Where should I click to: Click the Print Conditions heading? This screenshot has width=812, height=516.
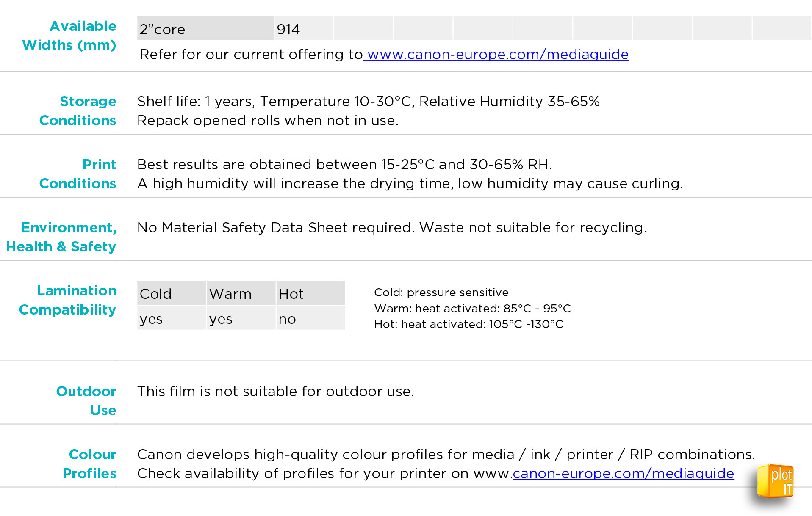point(78,174)
